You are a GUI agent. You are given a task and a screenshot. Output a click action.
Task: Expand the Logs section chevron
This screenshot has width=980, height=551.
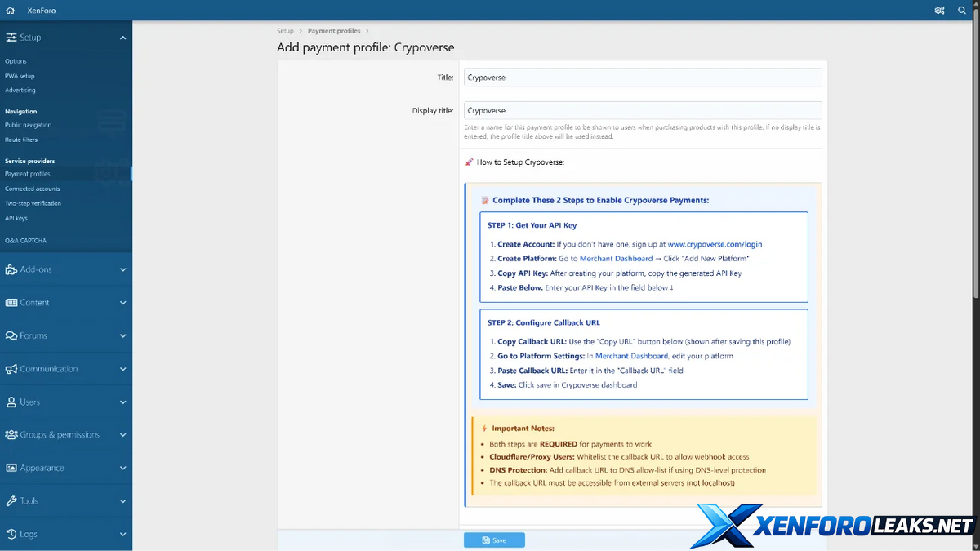[x=122, y=535]
